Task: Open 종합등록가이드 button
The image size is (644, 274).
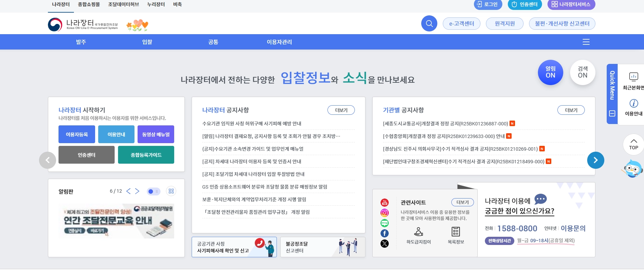Action: pyautogui.click(x=146, y=155)
